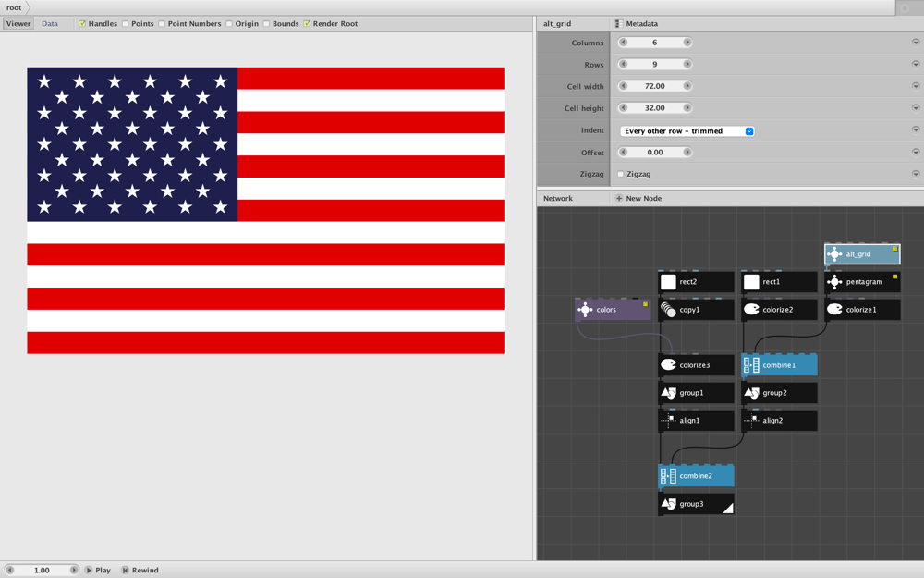The height and width of the screenshot is (578, 924).
Task: Increase the Cell width value
Action: [687, 86]
